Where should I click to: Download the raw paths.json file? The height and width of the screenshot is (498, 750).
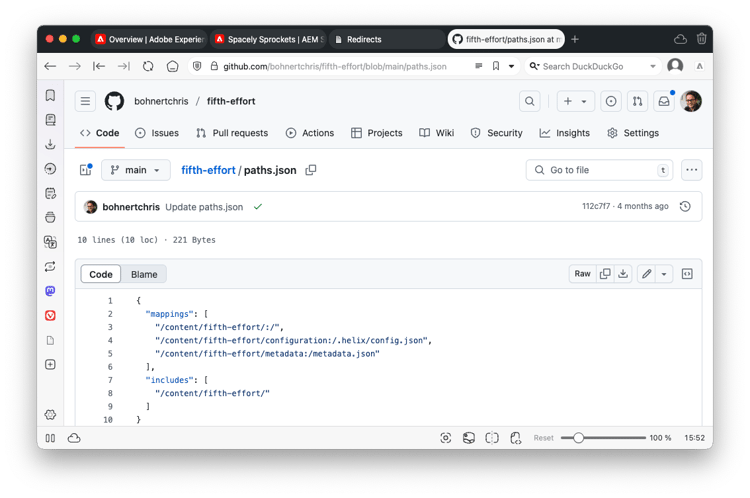pyautogui.click(x=623, y=274)
